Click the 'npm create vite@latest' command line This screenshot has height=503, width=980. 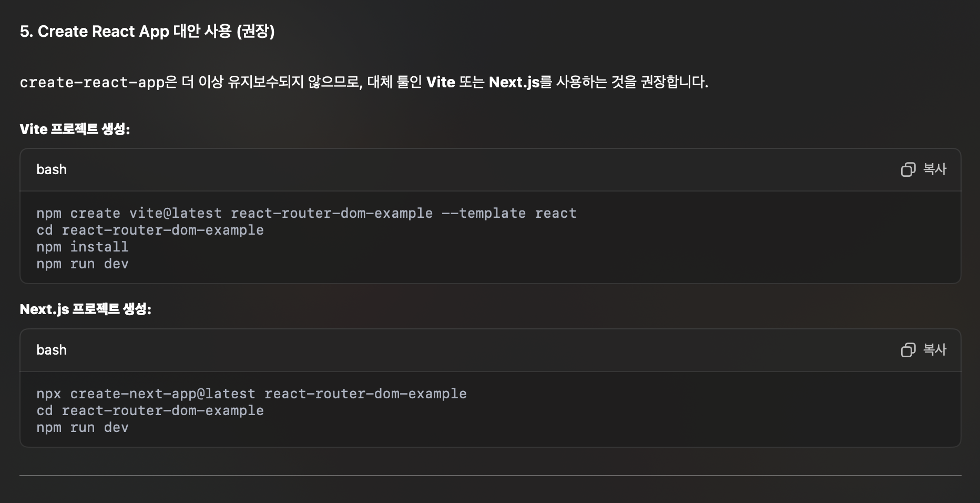click(306, 213)
